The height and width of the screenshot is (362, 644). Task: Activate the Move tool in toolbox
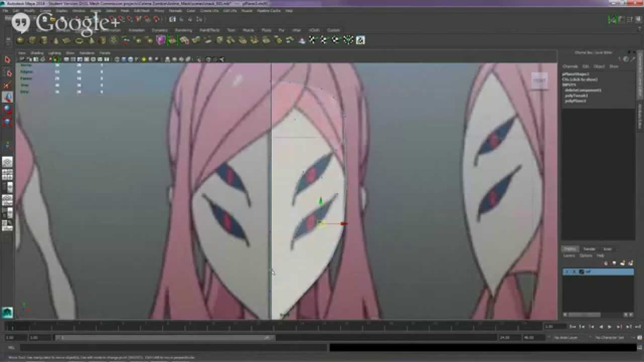click(x=7, y=97)
